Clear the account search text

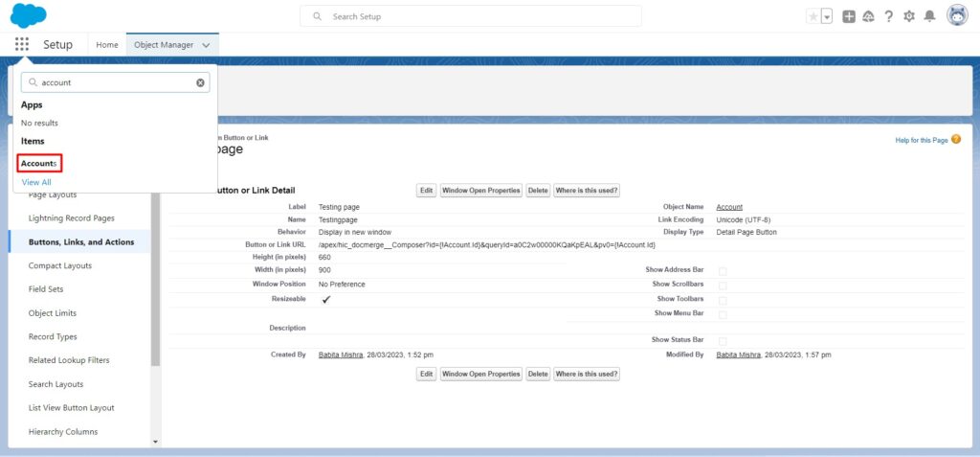[x=200, y=82]
